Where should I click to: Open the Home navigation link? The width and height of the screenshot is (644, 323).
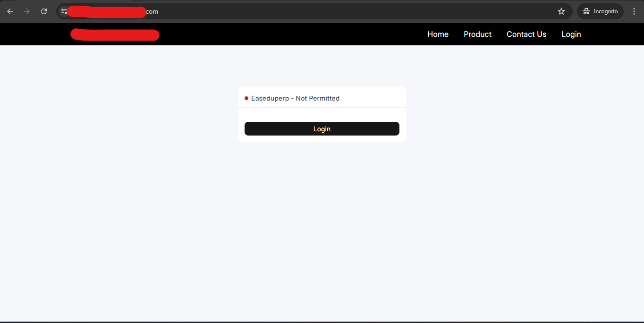(438, 34)
